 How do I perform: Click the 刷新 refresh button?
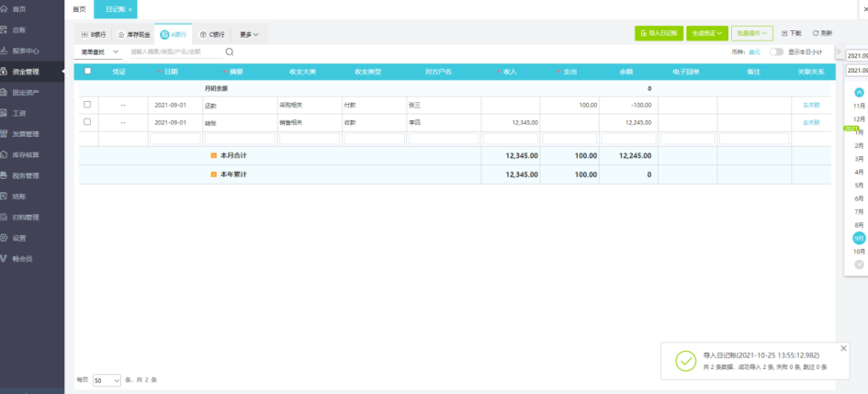pos(823,33)
